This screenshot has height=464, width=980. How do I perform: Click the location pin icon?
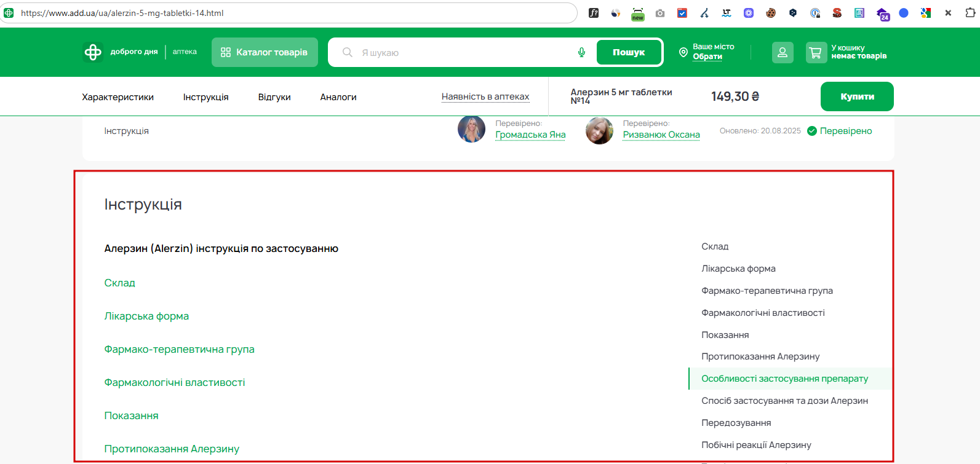[683, 52]
